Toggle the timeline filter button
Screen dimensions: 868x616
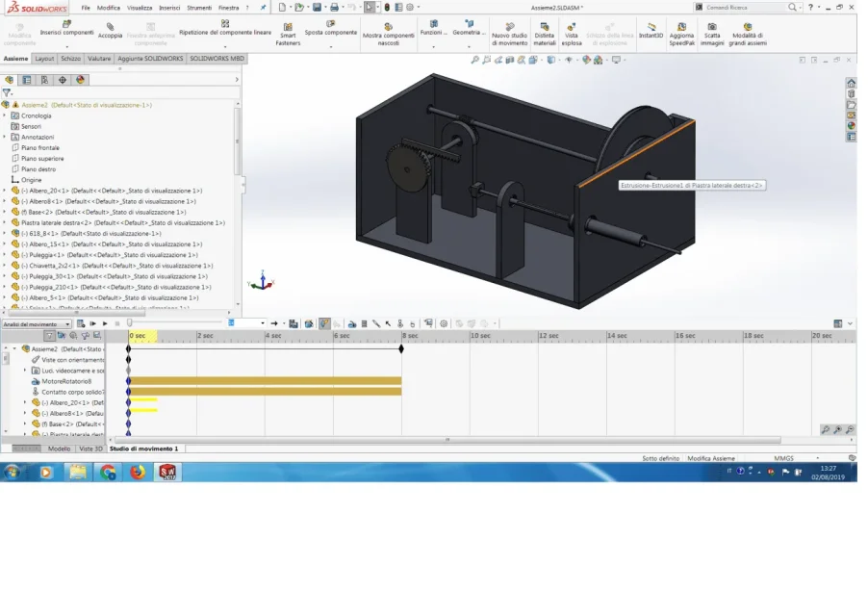[49, 335]
